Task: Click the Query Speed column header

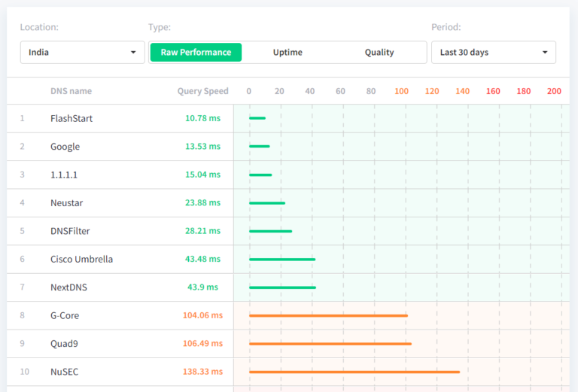Action: point(202,91)
